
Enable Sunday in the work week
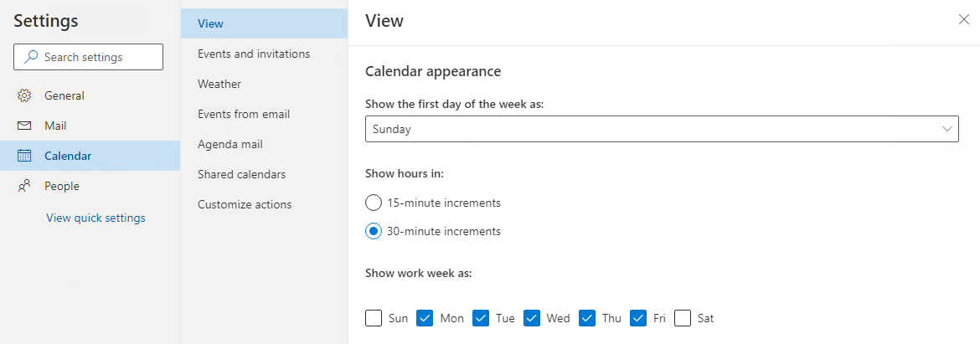[374, 318]
